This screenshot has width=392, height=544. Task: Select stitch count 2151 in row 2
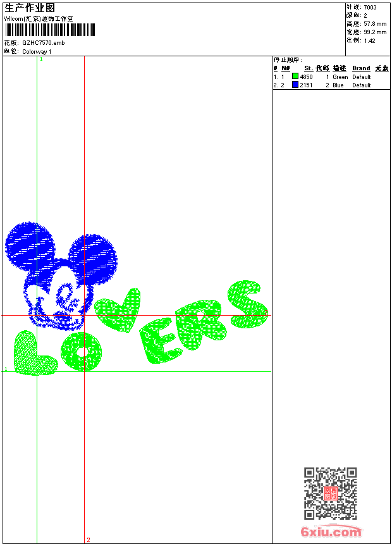pos(306,85)
